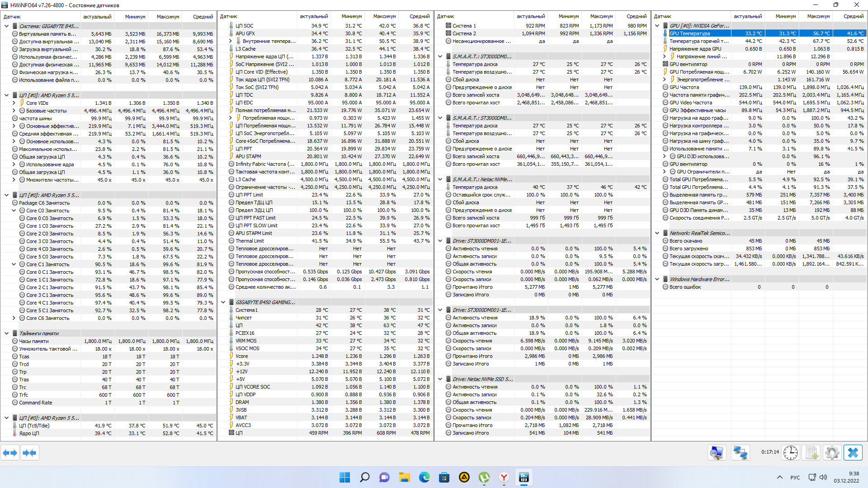This screenshot has width=868, height=488.
Task: Click the lightning icon beside GPU Потребляемая мощ
Action: click(x=665, y=72)
